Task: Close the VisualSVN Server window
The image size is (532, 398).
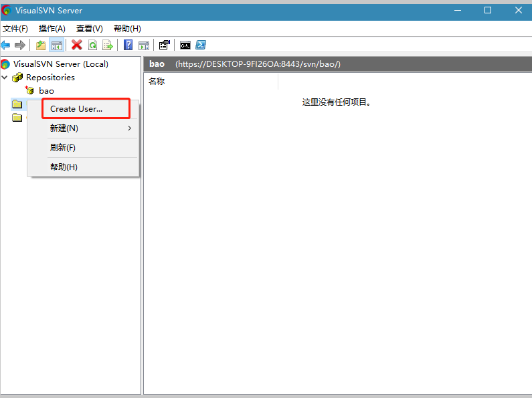Action: 518,10
